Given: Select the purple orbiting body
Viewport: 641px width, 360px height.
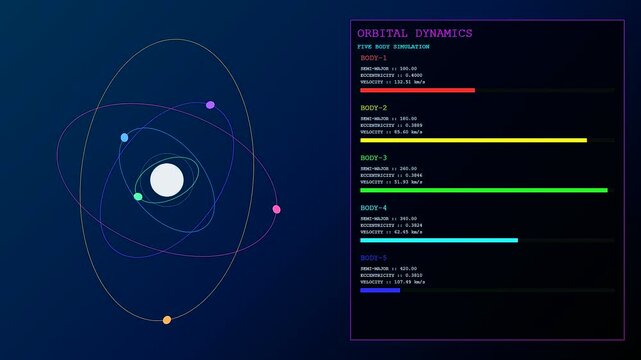Looking at the screenshot, I should 210,105.
